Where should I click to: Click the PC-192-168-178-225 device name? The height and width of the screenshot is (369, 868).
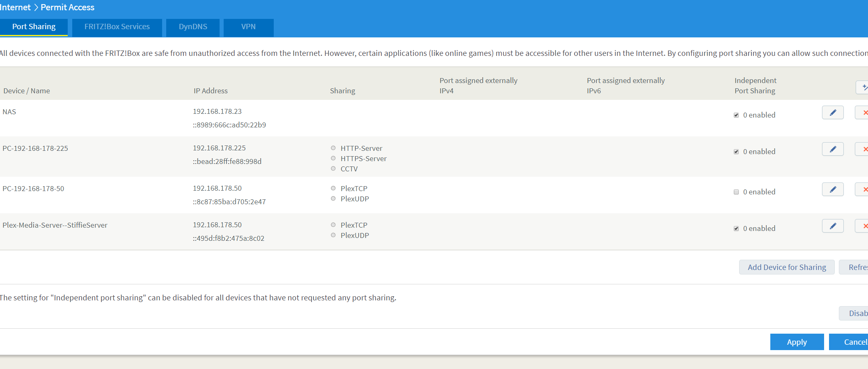35,148
